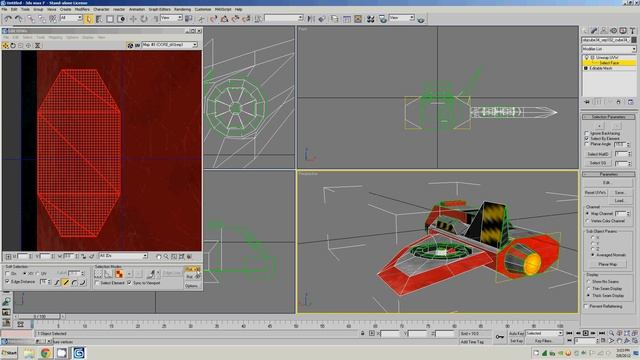The image size is (640, 360).
Task: Select Edge Sub-object mode icon
Action: pos(108,274)
